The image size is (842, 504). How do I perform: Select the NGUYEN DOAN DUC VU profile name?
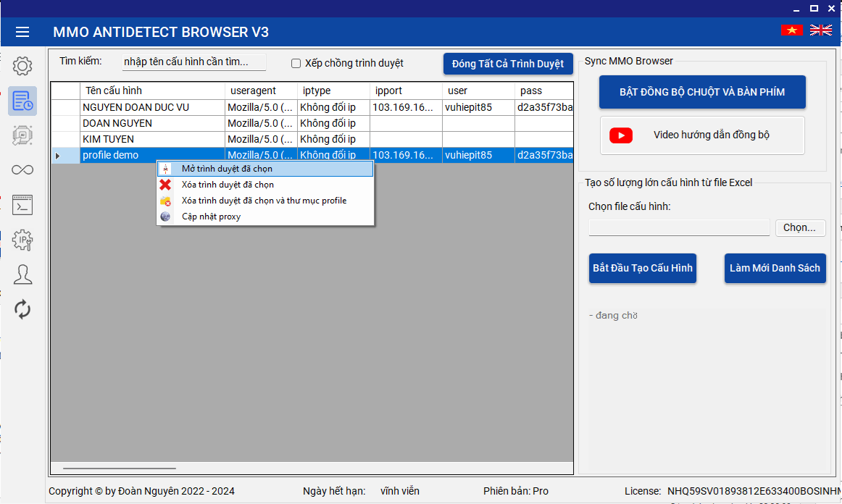pyautogui.click(x=152, y=107)
